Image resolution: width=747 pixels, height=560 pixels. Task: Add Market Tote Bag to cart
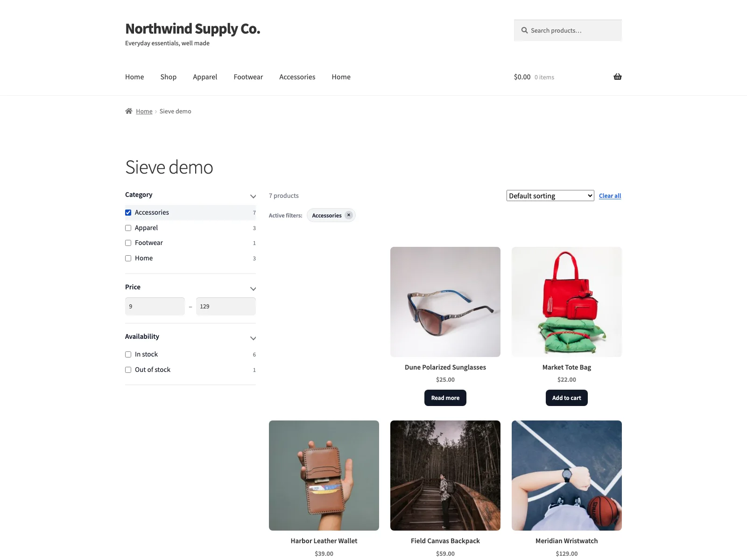click(567, 398)
